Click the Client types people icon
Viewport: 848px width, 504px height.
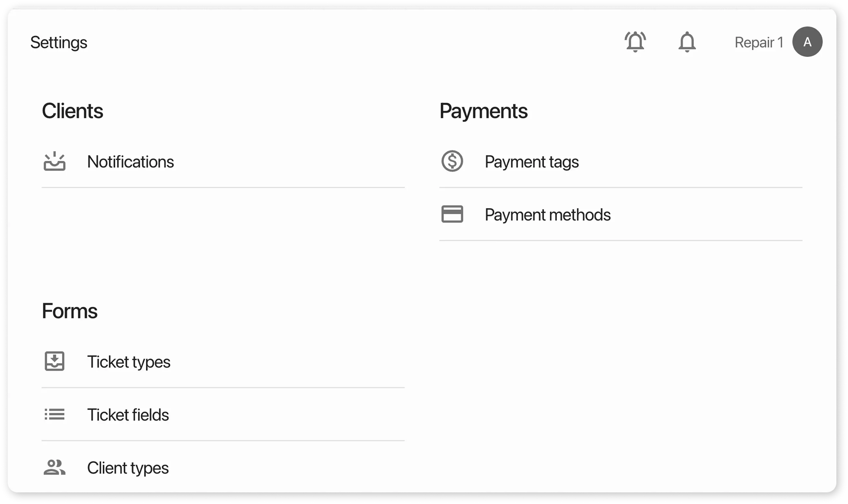point(54,468)
